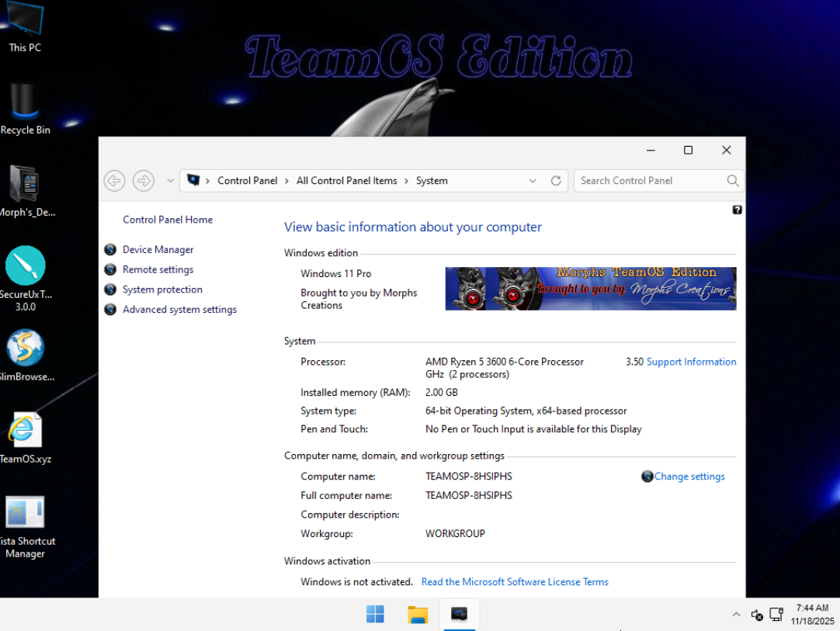The width and height of the screenshot is (840, 631).
Task: Click the help question mark icon
Action: (737, 210)
